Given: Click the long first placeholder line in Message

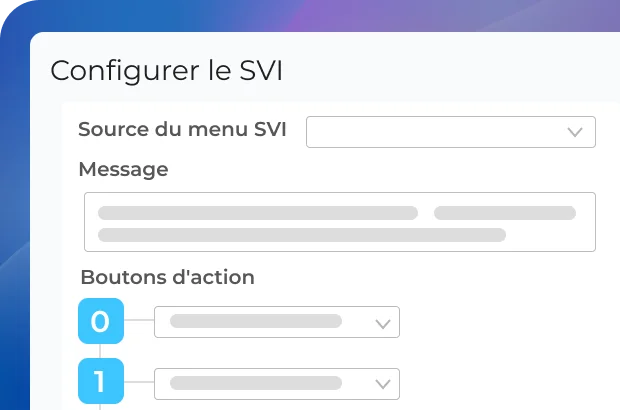Looking at the screenshot, I should coord(257,213).
